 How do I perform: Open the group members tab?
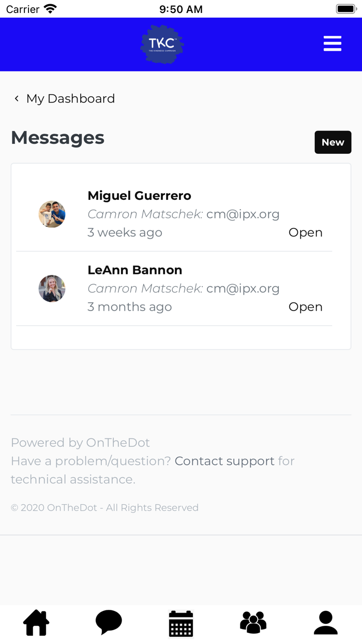coord(253,623)
